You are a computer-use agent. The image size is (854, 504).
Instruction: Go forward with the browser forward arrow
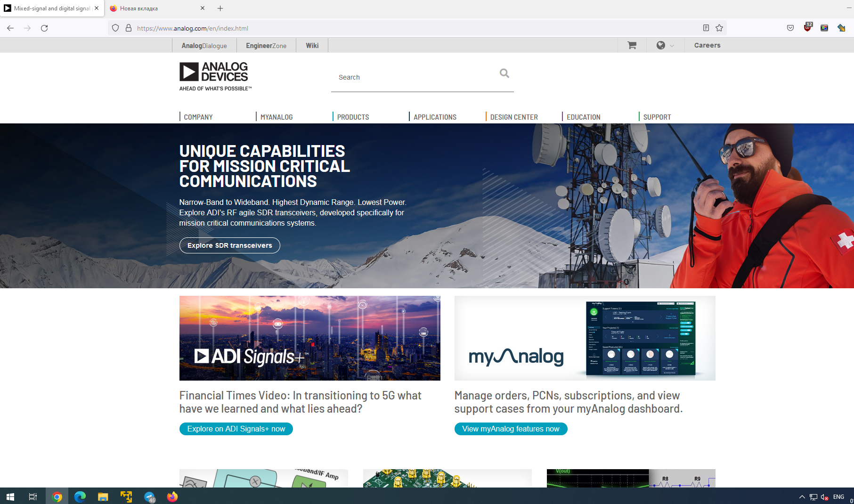tap(27, 28)
